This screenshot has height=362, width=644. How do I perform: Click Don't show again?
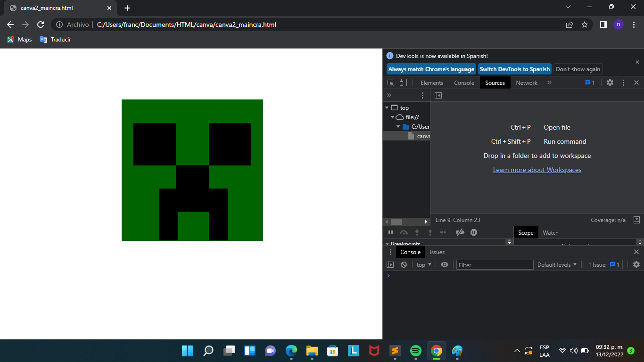coord(578,69)
